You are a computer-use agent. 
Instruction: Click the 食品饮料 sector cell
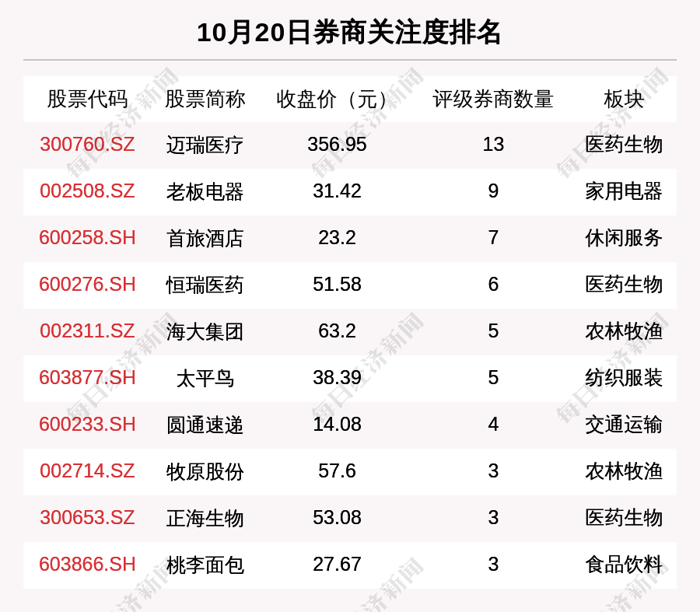click(624, 565)
